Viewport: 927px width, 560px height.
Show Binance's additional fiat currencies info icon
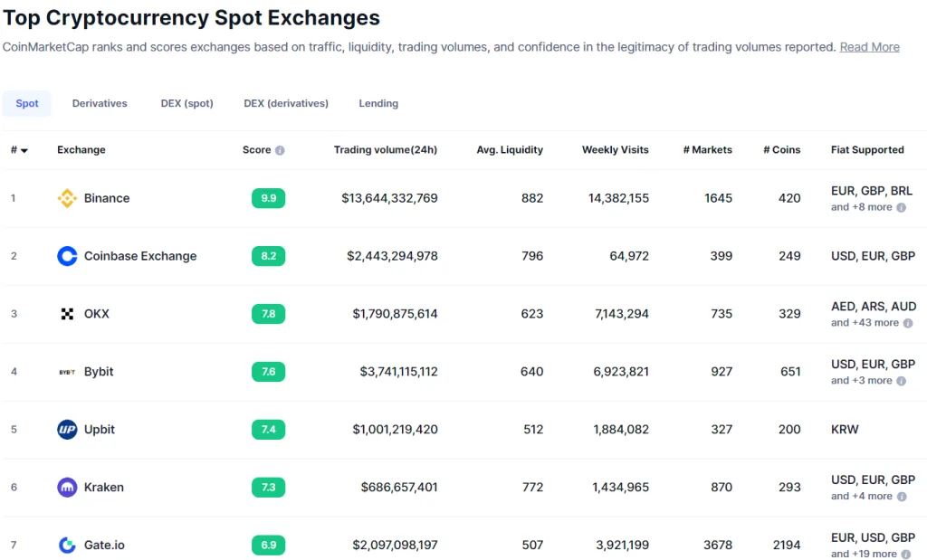(901, 207)
